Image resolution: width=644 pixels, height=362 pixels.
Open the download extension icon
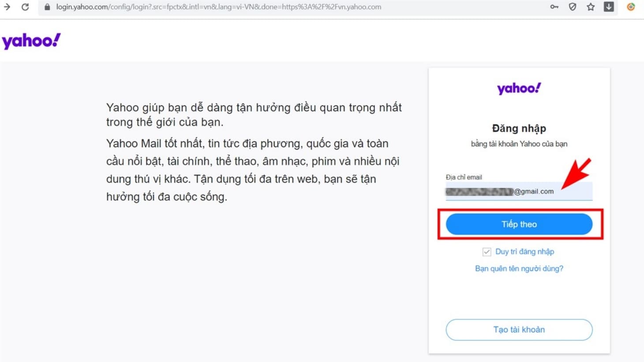609,7
